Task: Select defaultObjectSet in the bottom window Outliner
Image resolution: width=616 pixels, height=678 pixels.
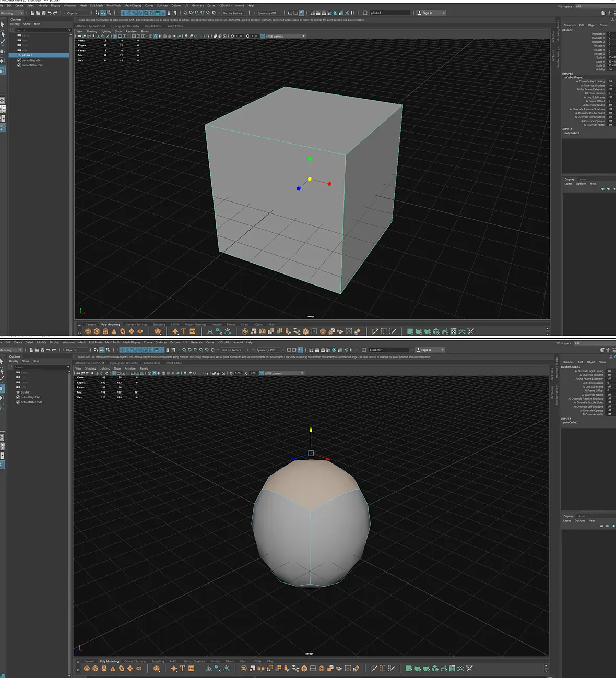Action: 31,402
